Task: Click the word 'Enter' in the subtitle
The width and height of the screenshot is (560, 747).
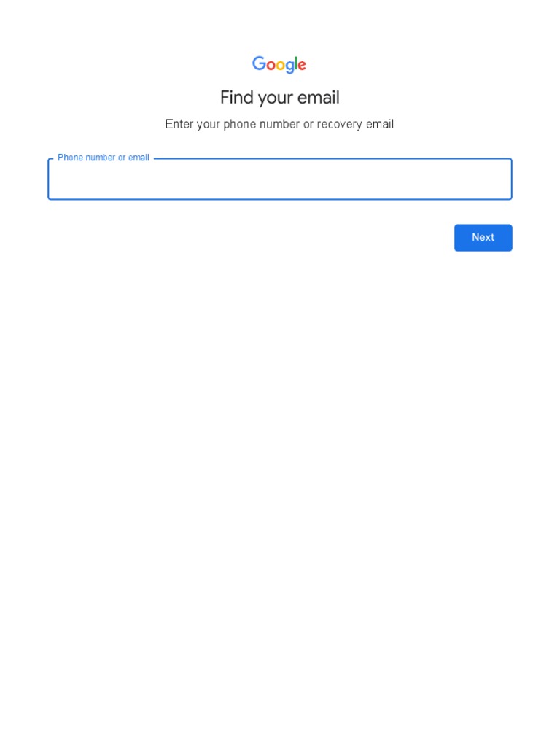Action: click(179, 124)
